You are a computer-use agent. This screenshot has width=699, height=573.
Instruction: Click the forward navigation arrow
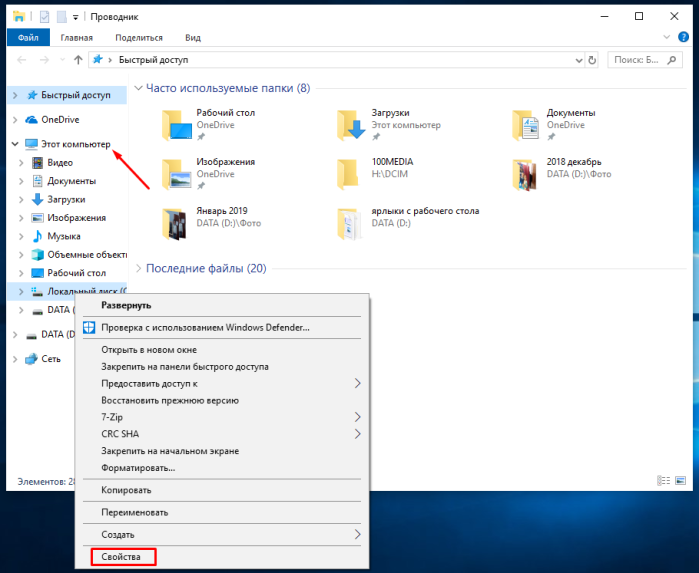44,60
